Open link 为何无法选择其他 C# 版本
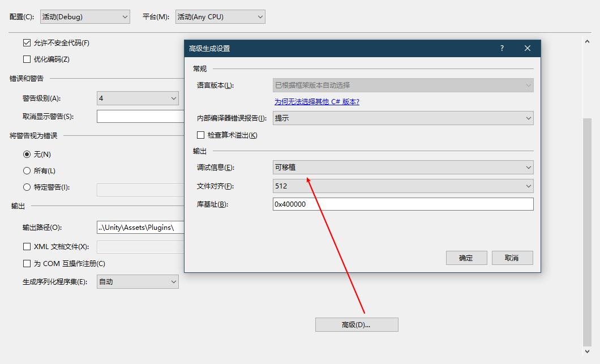This screenshot has height=364, width=600. [x=316, y=102]
